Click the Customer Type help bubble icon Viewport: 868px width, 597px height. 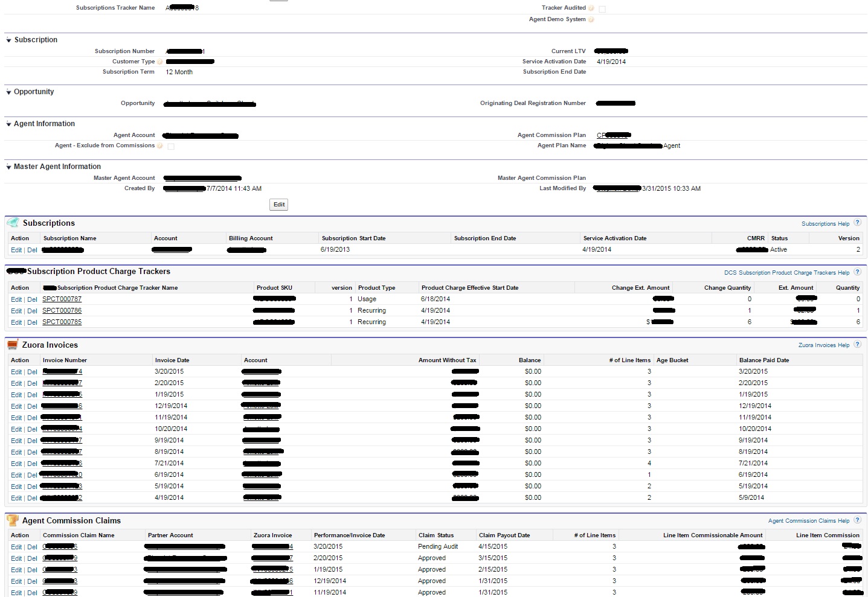(160, 62)
